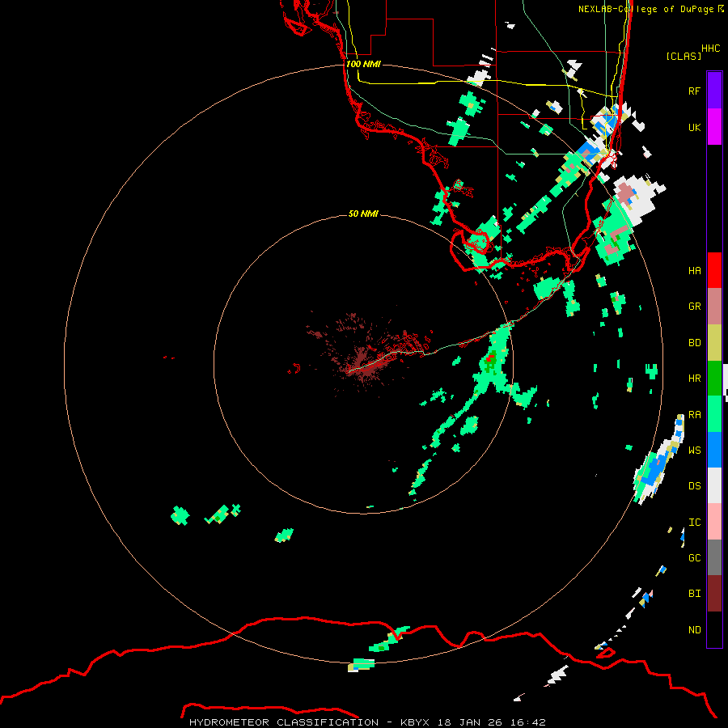The width and height of the screenshot is (728, 728).
Task: Click the HR legend label
Action: [694, 379]
